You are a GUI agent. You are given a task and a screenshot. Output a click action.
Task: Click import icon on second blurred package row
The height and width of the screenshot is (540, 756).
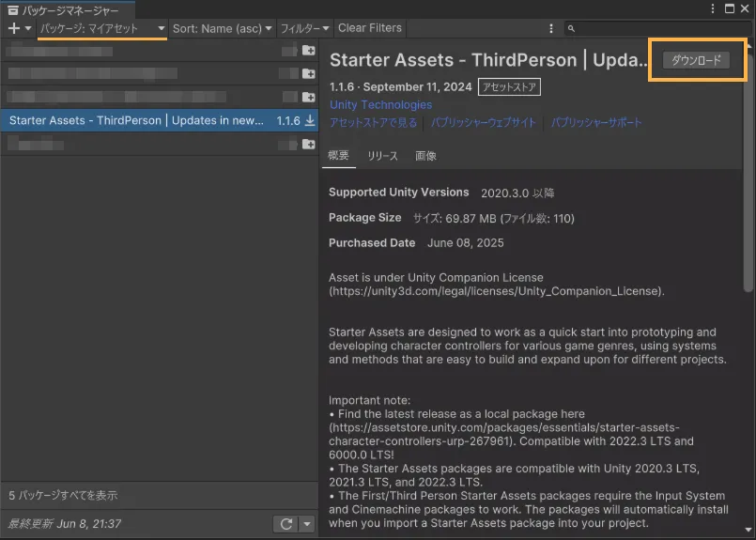pyautogui.click(x=309, y=73)
